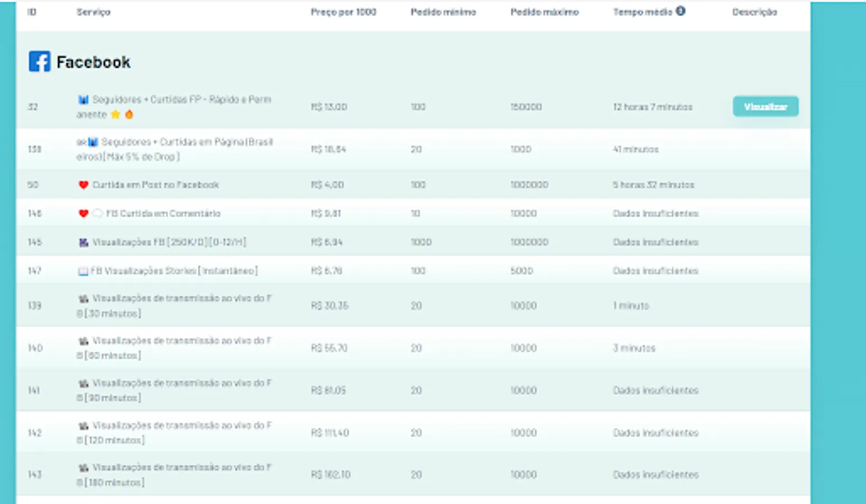The width and height of the screenshot is (866, 504).
Task: Select service Seguidores + Curtidas em Página (Brasileiros)
Action: point(175,150)
